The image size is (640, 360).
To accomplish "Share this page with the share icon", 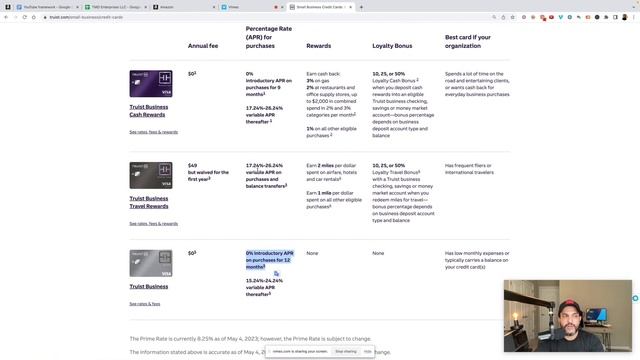I will [x=503, y=17].
